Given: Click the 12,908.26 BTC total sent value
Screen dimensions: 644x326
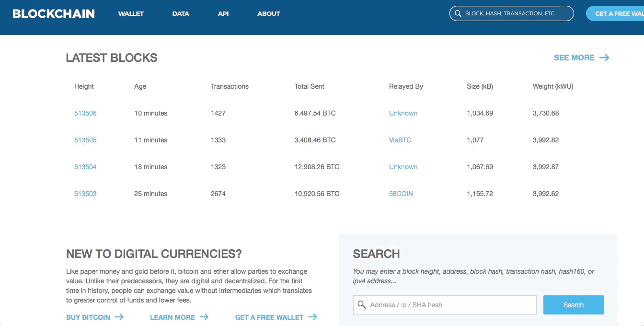Looking at the screenshot, I should [317, 167].
